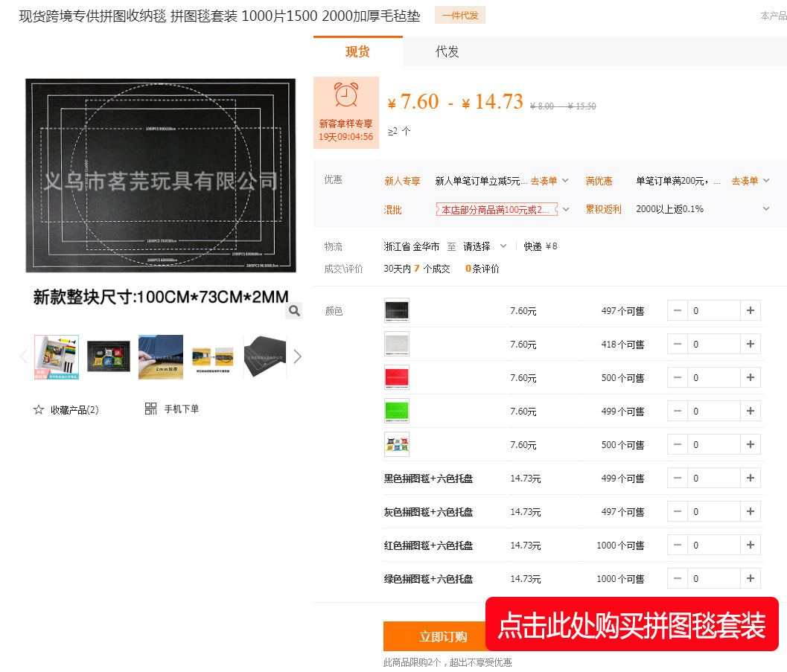Click the magnifier zoom icon on image
This screenshot has width=787, height=672.
tap(294, 311)
